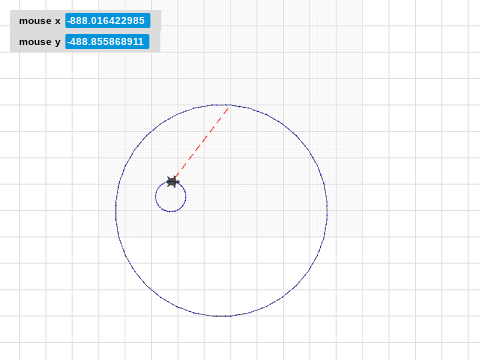480x360 pixels.
Task: Click the gray space right of the mouse x value
Action: click(x=156, y=21)
